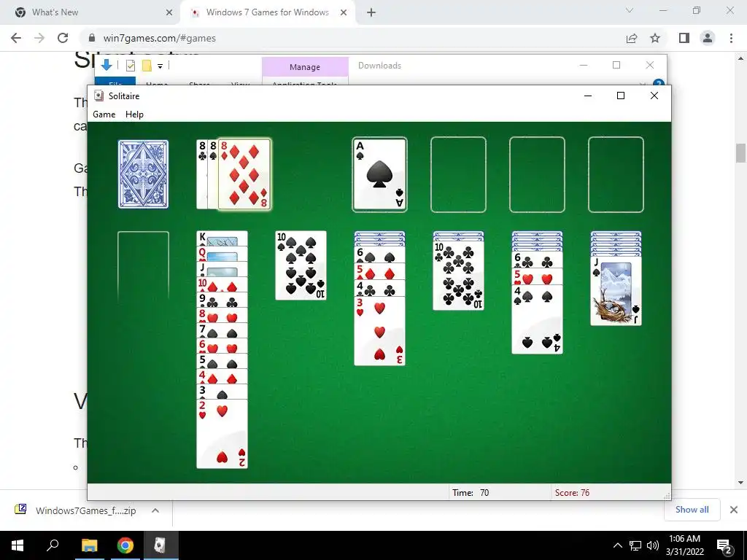Go back in Chrome
The width and height of the screenshot is (747, 560).
16,38
